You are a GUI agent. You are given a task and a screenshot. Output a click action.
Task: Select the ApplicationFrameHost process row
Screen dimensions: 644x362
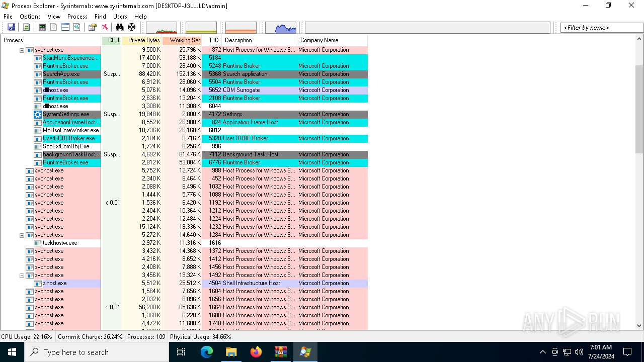tap(184, 122)
